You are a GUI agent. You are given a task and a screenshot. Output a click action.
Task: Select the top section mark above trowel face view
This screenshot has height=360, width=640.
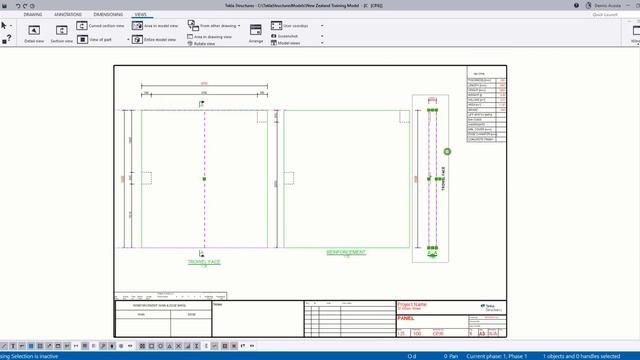tap(201, 104)
